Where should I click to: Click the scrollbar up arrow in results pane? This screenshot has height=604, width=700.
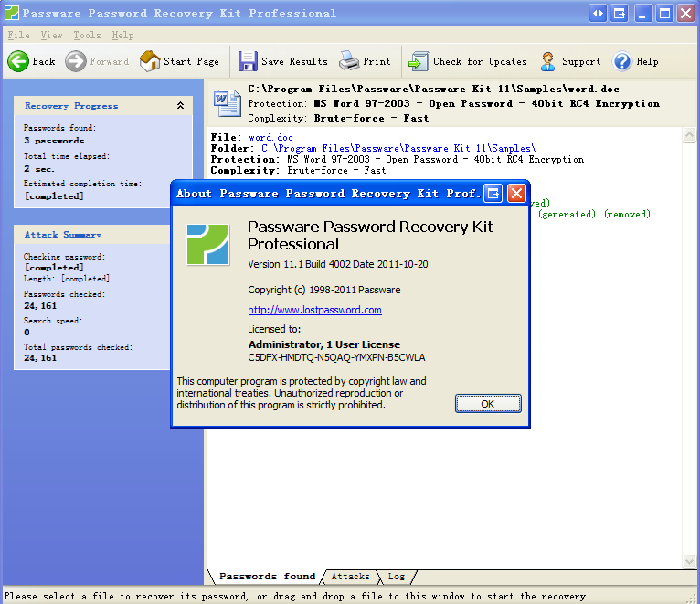point(689,135)
